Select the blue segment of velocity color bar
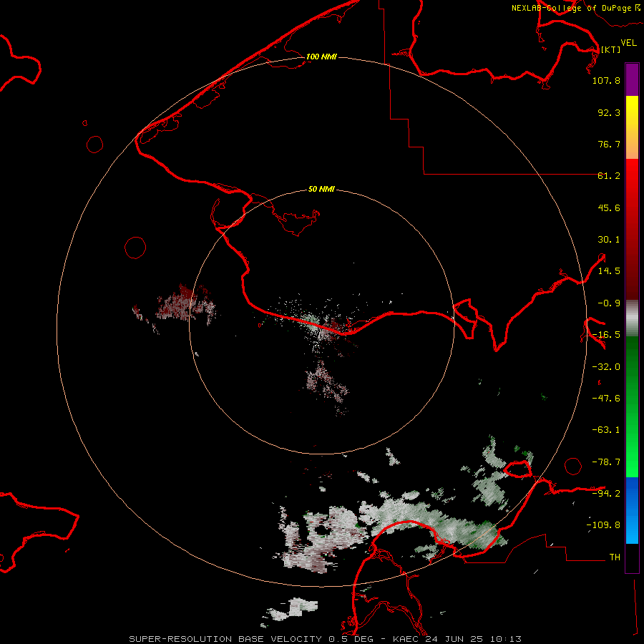644x644 pixels. tap(632, 510)
